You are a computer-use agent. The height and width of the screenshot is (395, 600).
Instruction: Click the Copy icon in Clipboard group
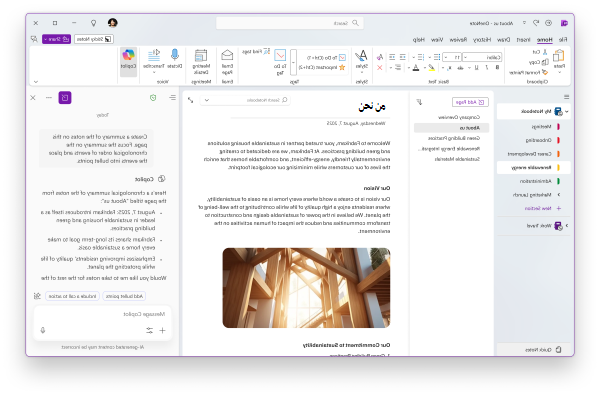(545, 62)
